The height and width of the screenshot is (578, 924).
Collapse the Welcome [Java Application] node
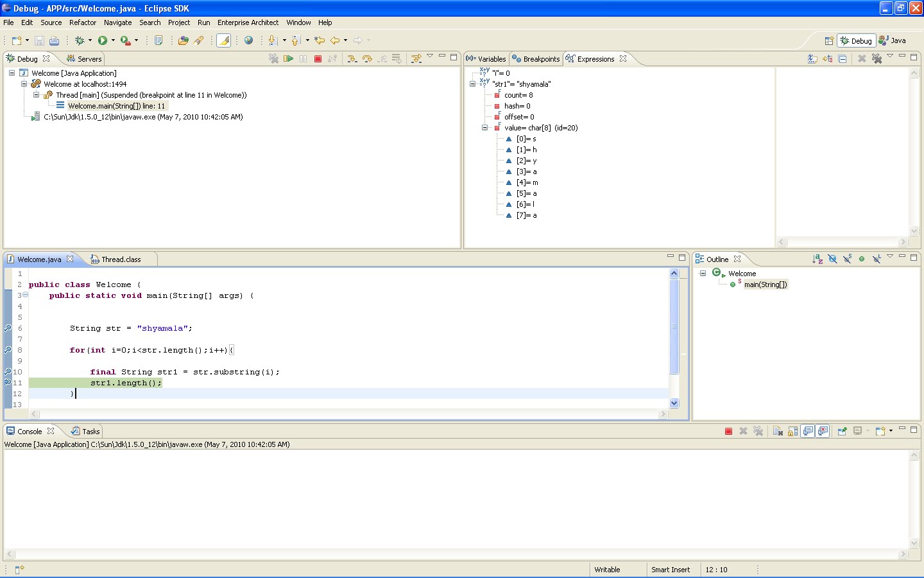point(12,73)
